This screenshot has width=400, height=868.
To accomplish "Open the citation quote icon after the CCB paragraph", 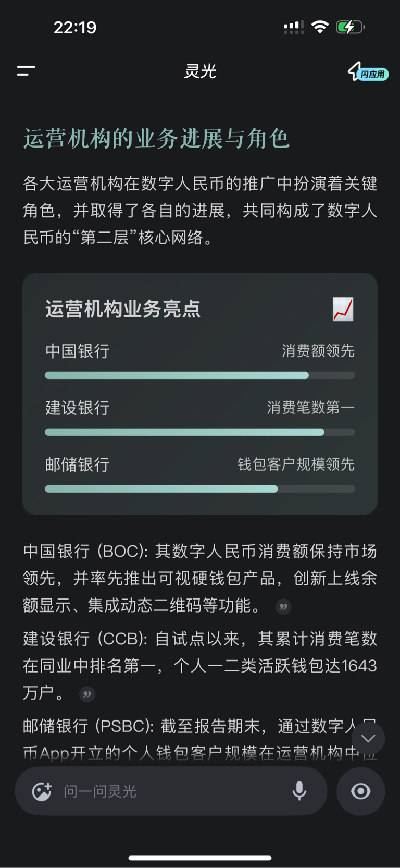I will [87, 694].
